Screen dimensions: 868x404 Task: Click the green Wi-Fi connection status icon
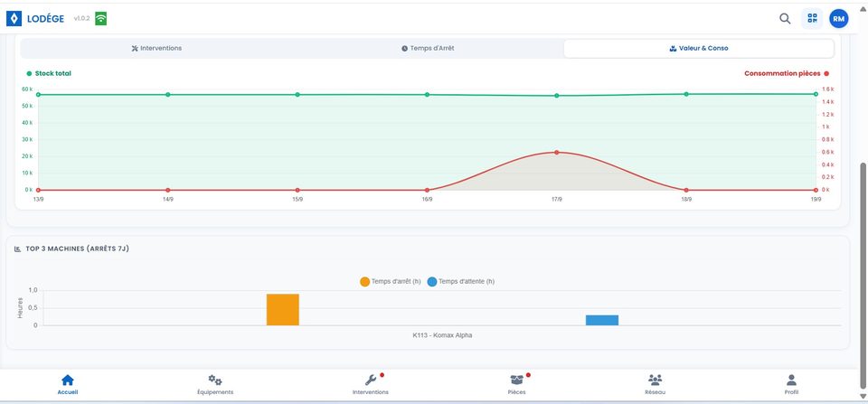coord(100,19)
